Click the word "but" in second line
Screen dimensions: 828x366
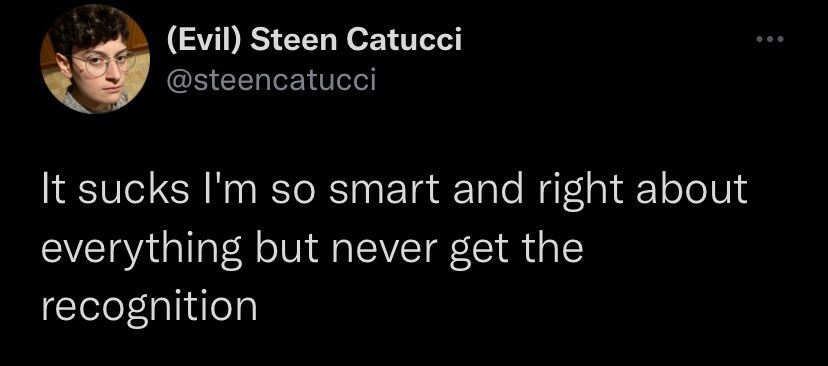287,247
